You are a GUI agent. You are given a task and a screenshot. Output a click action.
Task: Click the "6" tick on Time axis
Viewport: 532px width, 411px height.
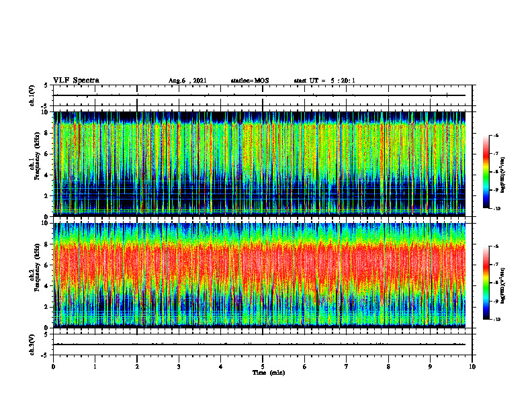pyautogui.click(x=304, y=366)
